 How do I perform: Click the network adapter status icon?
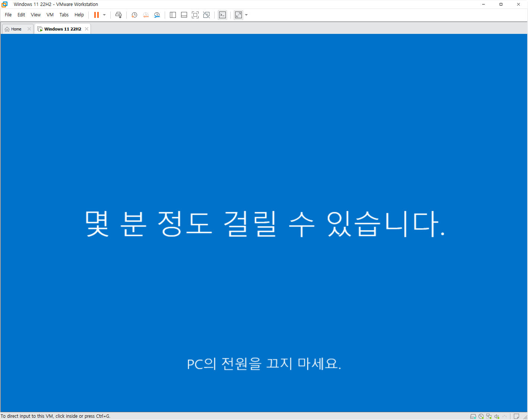click(489, 416)
